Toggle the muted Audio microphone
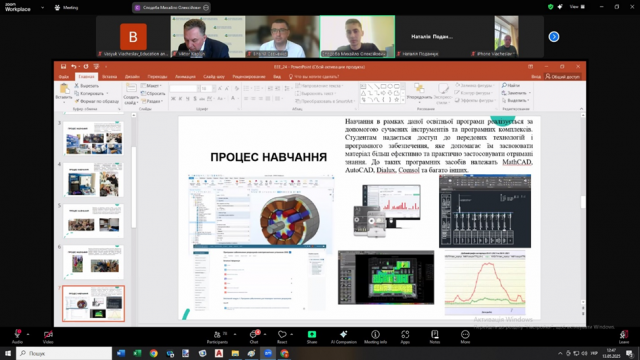The width and height of the screenshot is (640, 360). click(17, 337)
